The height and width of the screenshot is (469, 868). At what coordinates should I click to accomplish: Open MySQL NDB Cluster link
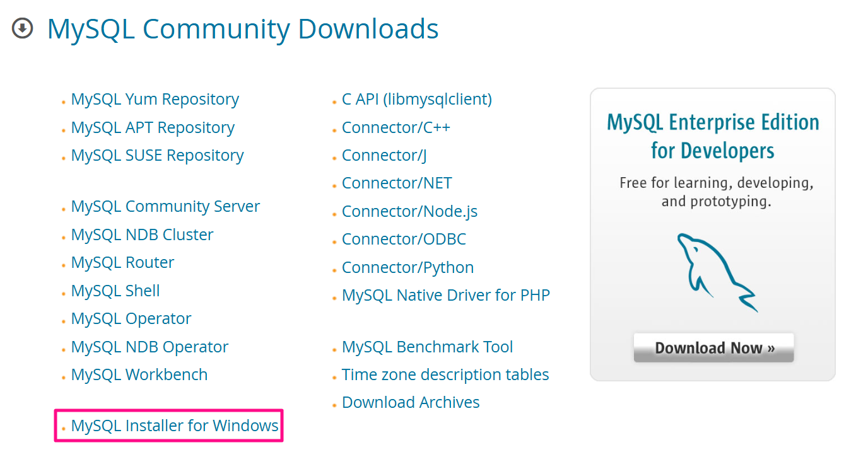(x=142, y=234)
